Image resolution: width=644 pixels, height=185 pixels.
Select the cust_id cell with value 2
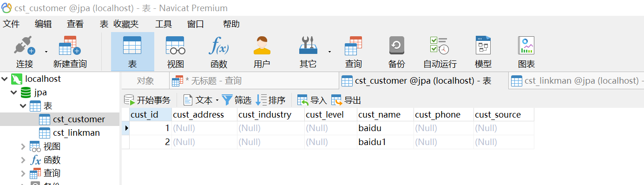[x=151, y=142]
